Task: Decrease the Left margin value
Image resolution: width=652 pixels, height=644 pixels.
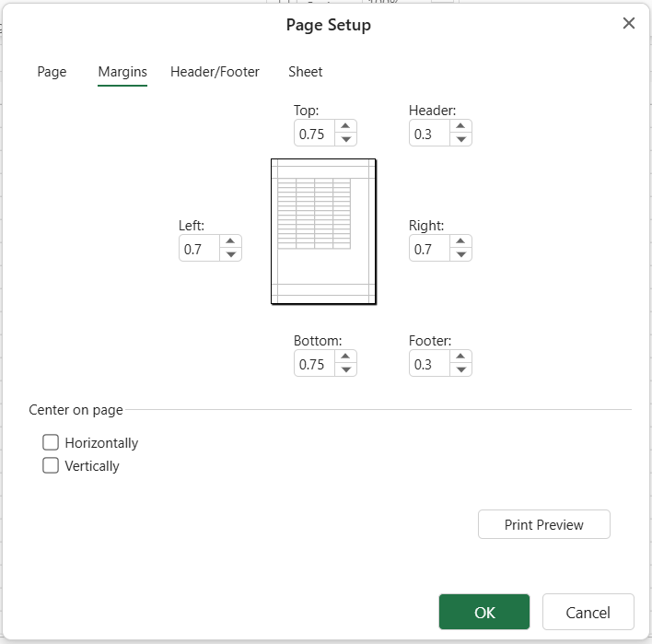Action: [231, 254]
